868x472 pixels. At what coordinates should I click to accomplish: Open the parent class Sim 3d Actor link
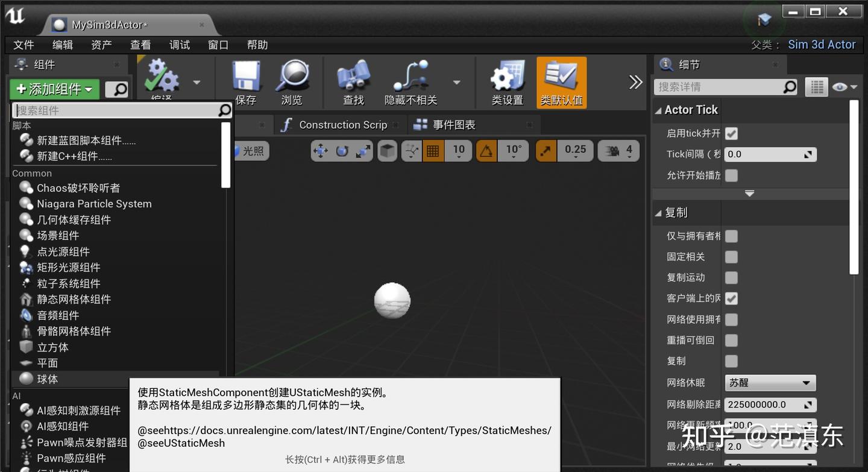822,44
